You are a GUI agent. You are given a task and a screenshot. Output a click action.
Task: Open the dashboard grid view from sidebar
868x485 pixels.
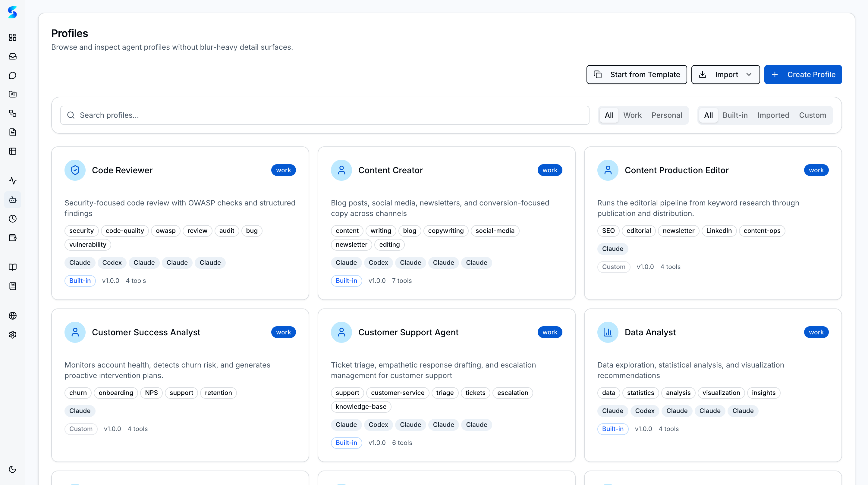click(x=12, y=38)
